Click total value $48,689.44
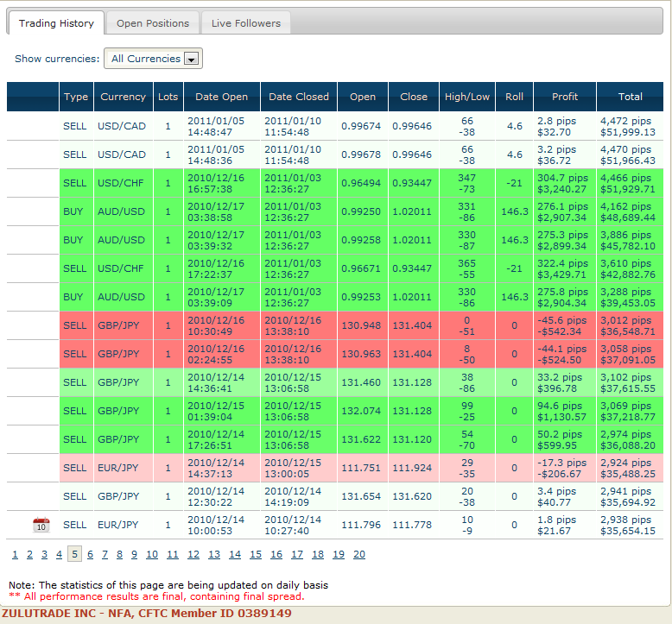This screenshot has height=624, width=672. 628,217
